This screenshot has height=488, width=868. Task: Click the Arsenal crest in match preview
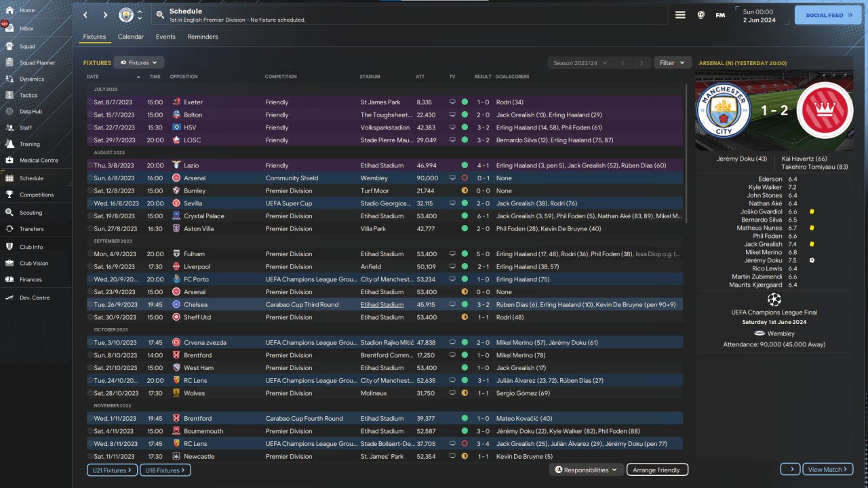(x=825, y=110)
